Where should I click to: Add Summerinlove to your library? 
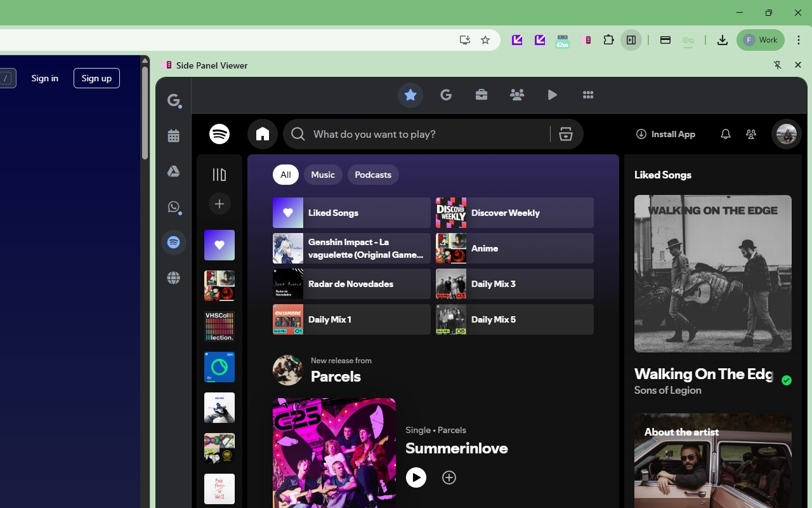[x=449, y=478]
